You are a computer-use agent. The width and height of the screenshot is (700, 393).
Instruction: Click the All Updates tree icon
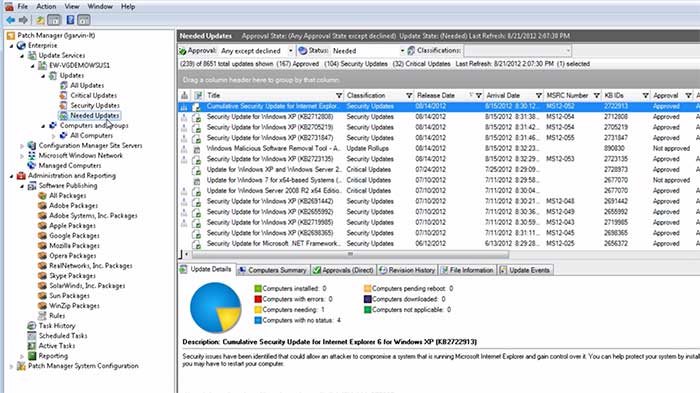pyautogui.click(x=64, y=85)
